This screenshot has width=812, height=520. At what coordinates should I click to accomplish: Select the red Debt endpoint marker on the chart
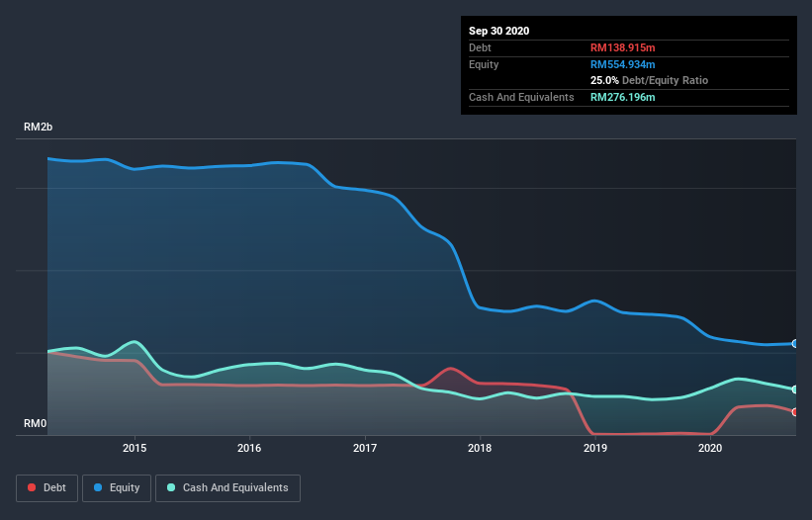(x=795, y=412)
